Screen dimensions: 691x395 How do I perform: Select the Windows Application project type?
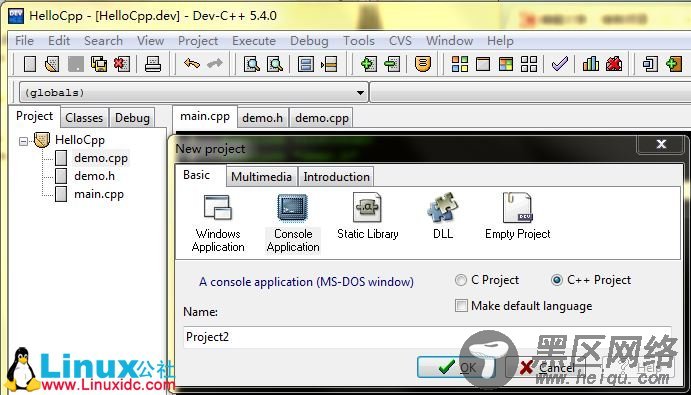tap(218, 224)
